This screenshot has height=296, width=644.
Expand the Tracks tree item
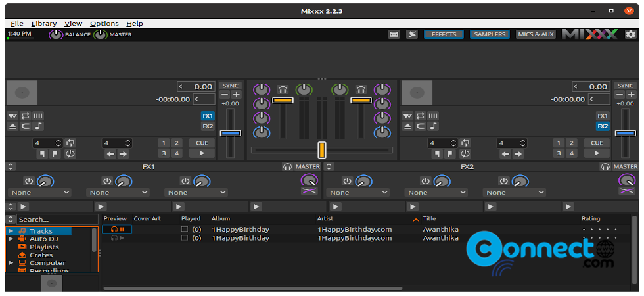click(x=11, y=231)
